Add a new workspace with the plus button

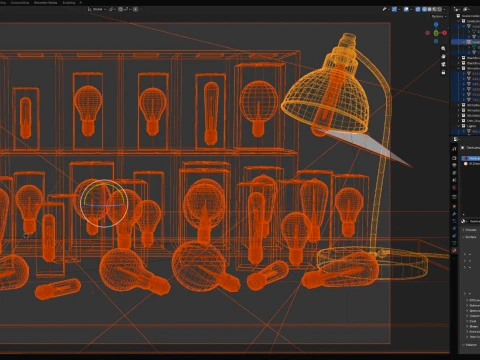click(x=80, y=2)
